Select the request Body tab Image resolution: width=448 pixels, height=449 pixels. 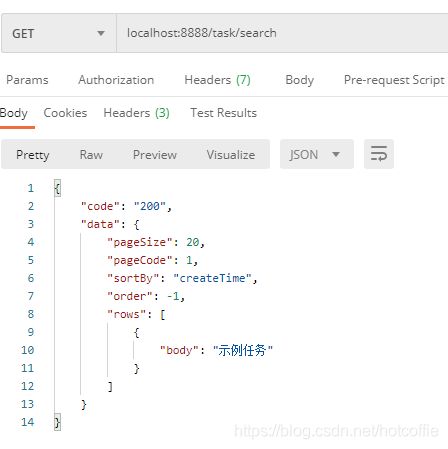coord(299,80)
